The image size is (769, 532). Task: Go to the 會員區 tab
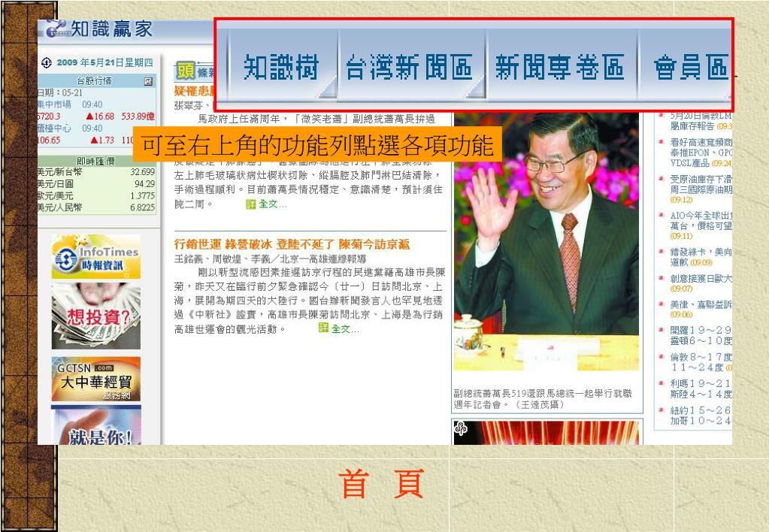click(691, 66)
